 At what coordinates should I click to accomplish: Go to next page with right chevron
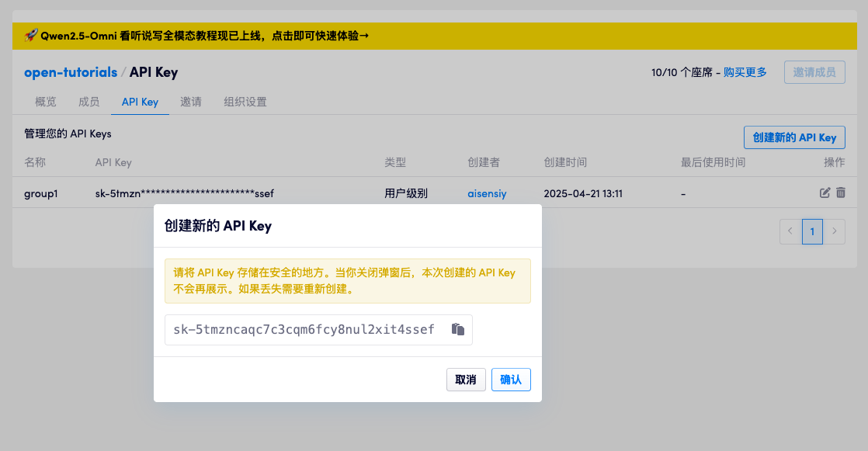tap(835, 231)
